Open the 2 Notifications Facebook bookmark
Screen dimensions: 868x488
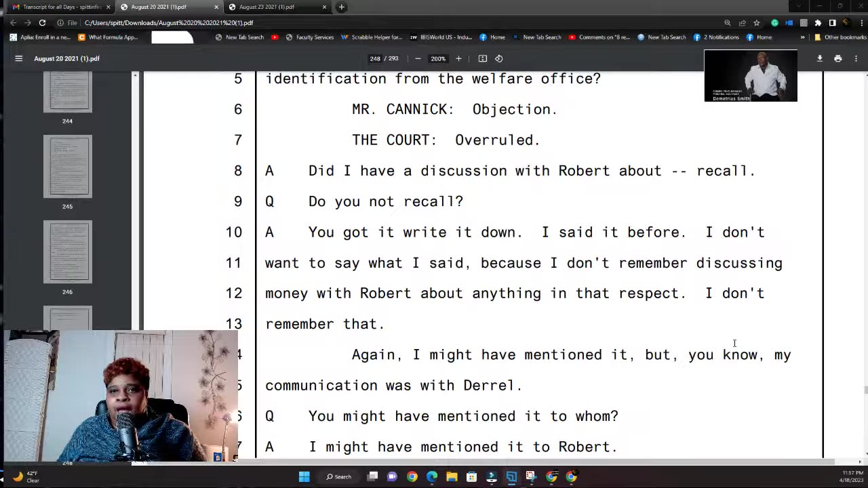pos(716,37)
